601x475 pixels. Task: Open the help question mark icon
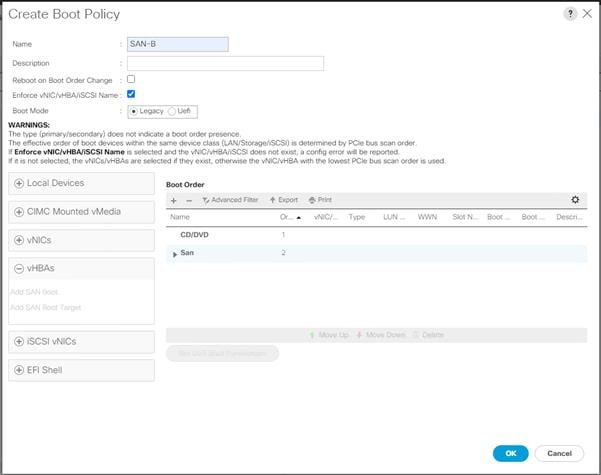[x=570, y=14]
